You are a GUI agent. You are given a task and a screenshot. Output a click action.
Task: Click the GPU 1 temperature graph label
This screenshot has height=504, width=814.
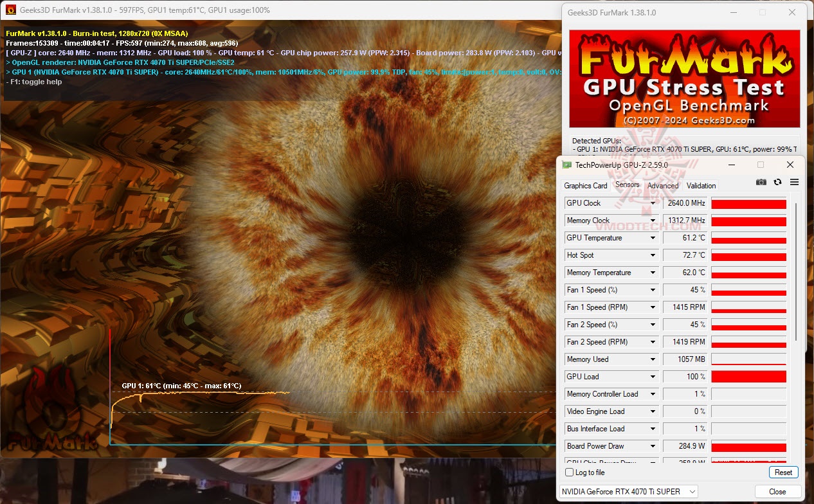point(181,386)
